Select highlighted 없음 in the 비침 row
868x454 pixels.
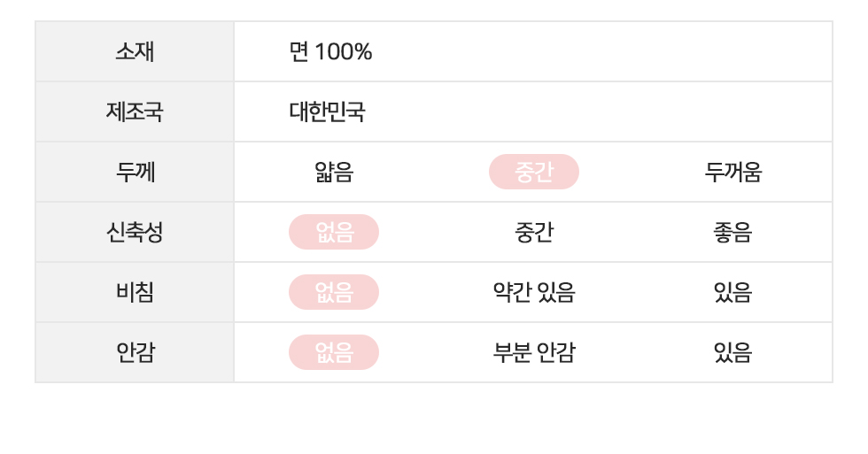[x=334, y=292]
